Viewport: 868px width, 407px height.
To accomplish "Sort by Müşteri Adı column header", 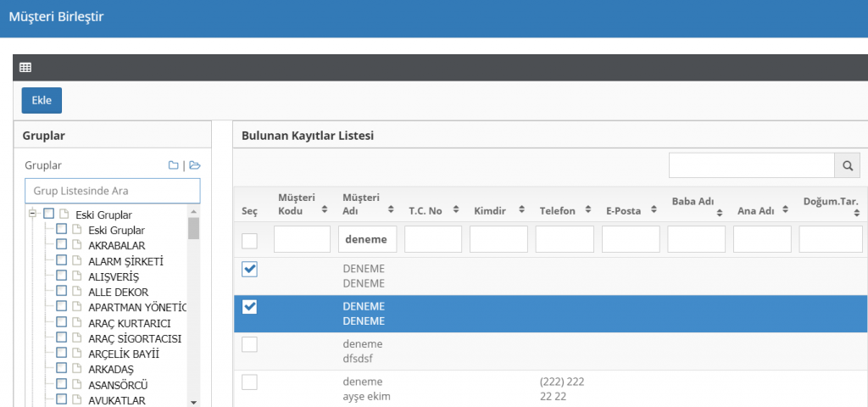I will (x=390, y=209).
